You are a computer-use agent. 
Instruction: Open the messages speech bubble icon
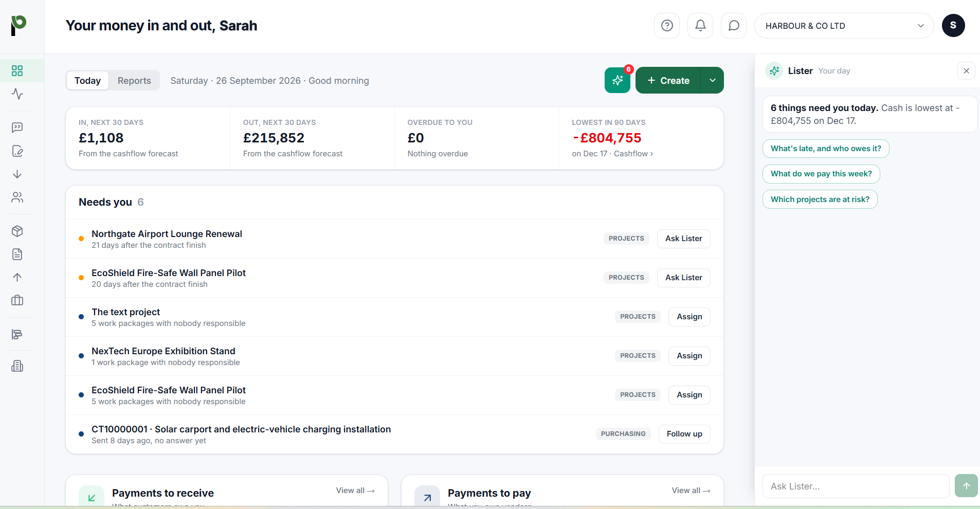734,26
